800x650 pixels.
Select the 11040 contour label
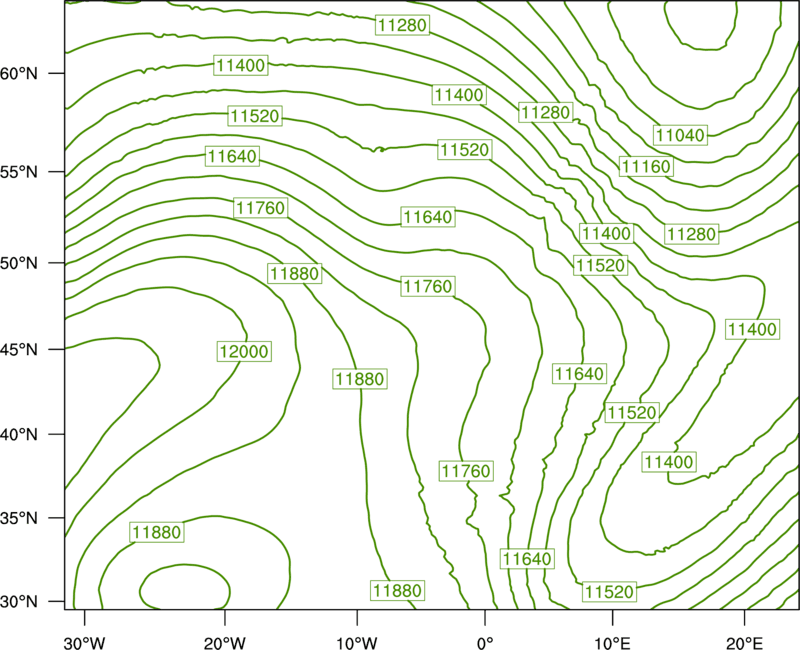680,135
